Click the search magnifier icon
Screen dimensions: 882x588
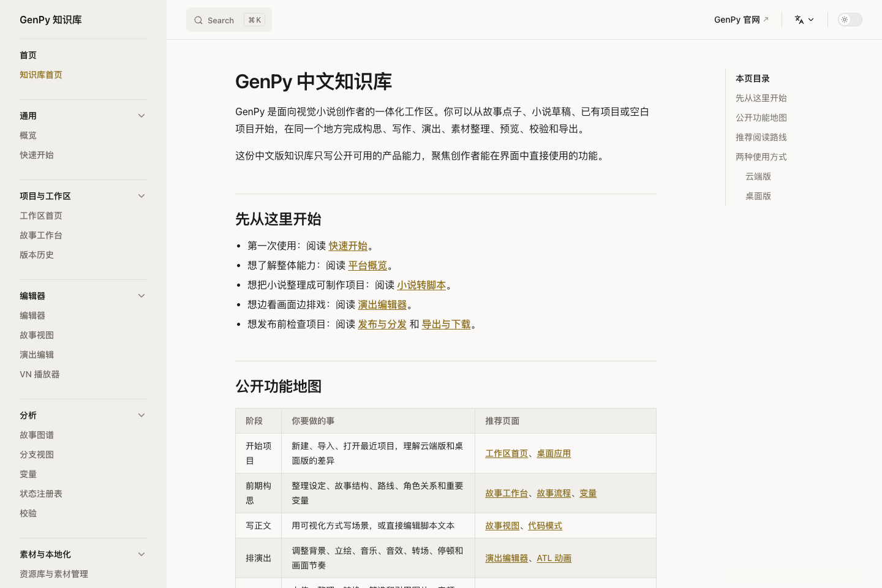click(x=198, y=20)
